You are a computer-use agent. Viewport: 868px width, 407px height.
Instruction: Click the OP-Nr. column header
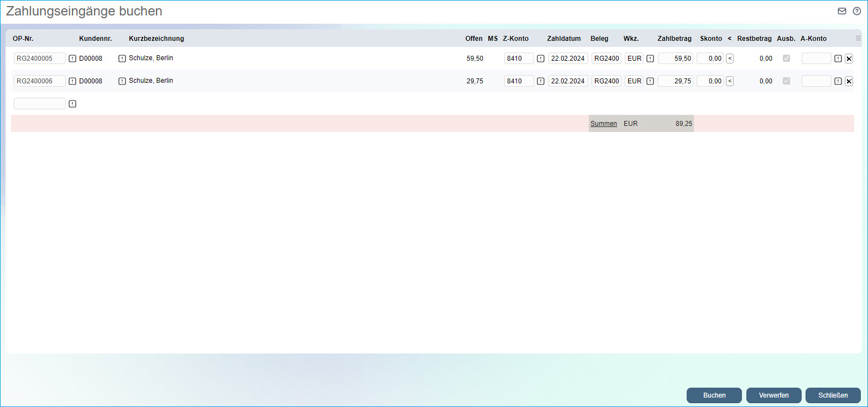pyautogui.click(x=23, y=39)
